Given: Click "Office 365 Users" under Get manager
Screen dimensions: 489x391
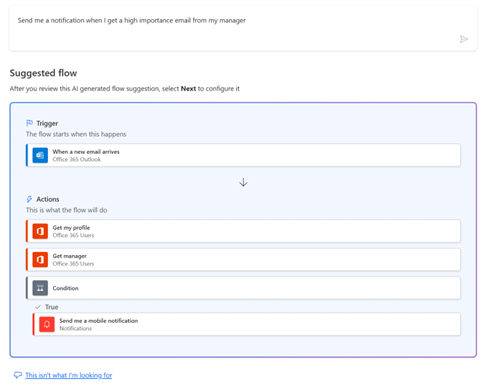Looking at the screenshot, I should tap(73, 264).
